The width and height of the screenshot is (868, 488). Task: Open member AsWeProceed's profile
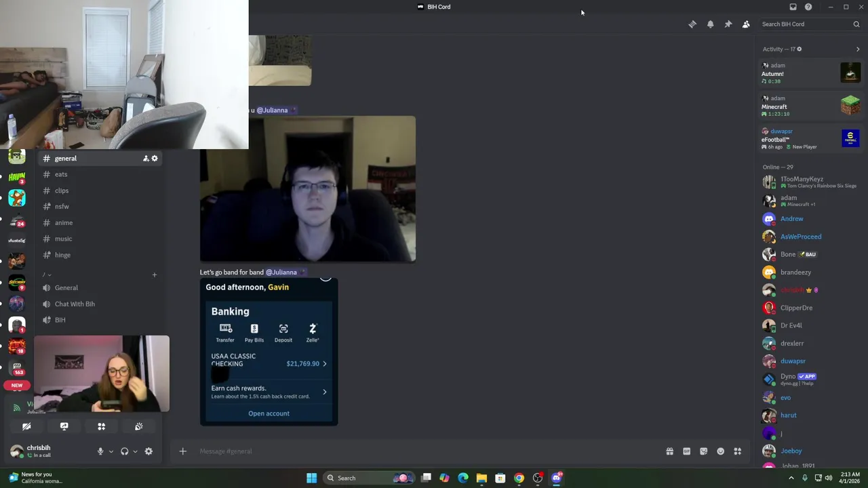(x=810, y=237)
